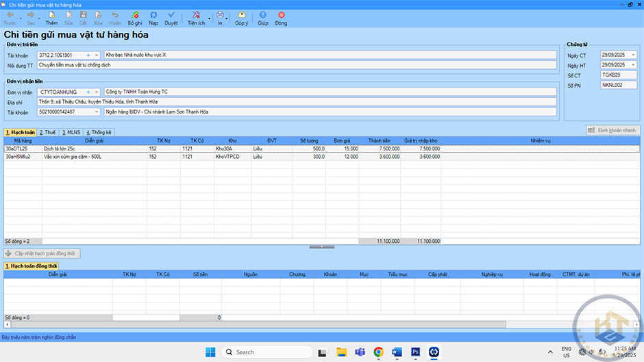Click the Nạp (Reload) icon

tap(153, 15)
